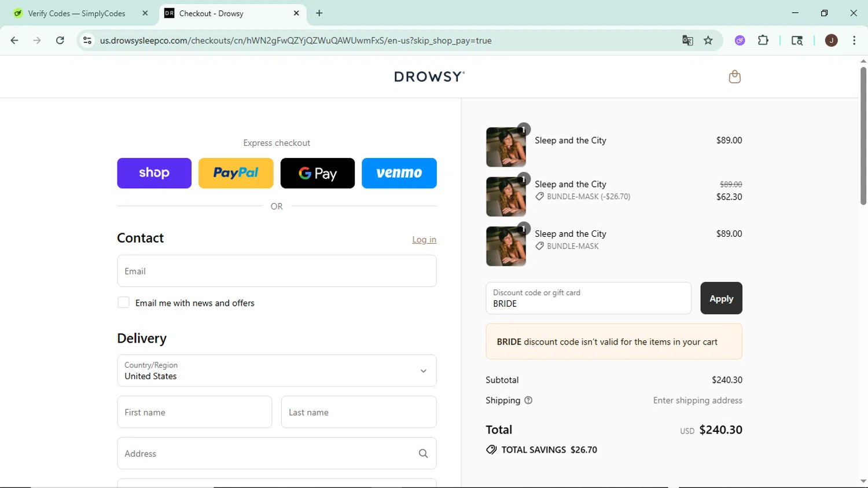The width and height of the screenshot is (868, 488).
Task: Click the side panel search icon
Action: [797, 41]
